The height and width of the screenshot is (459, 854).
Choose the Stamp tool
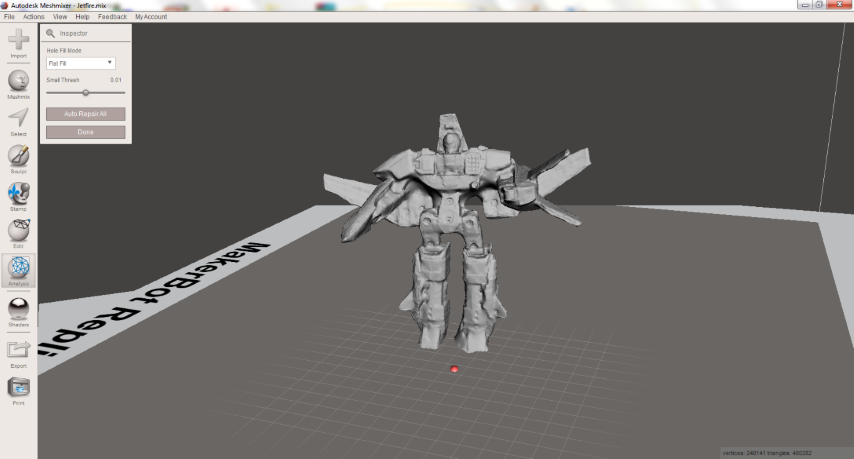pyautogui.click(x=19, y=193)
